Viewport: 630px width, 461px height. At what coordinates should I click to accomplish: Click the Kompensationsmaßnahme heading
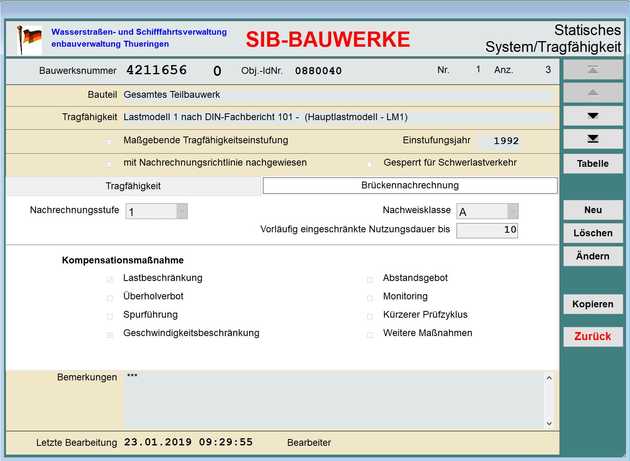point(123,260)
